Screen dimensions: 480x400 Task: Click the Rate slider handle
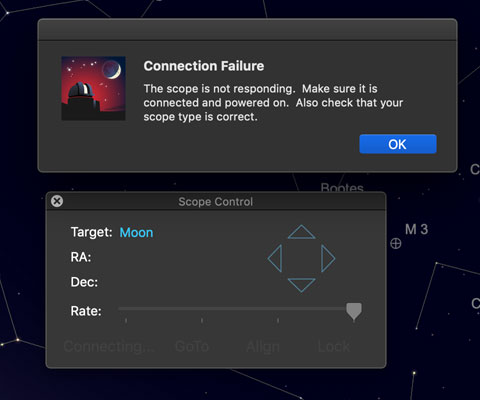[x=354, y=311]
